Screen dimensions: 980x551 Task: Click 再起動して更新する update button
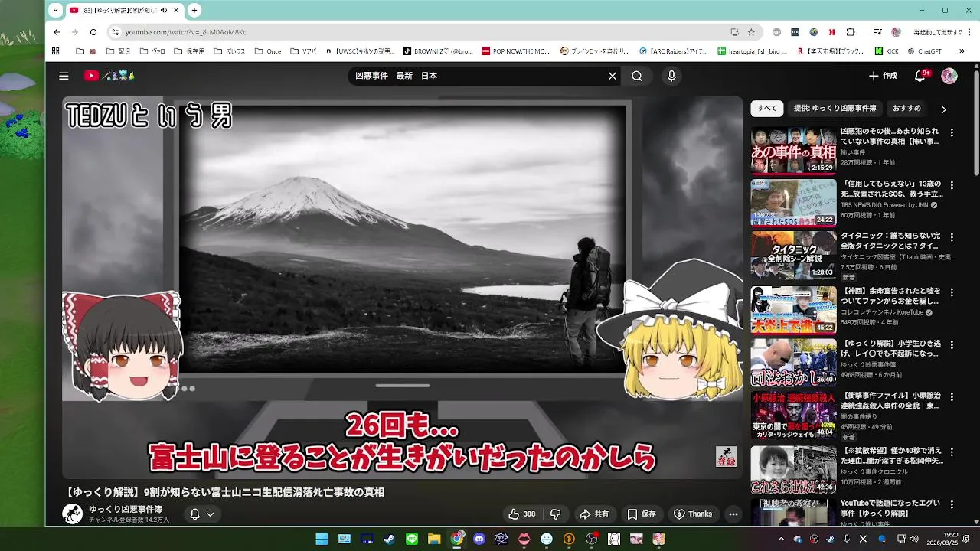click(939, 32)
